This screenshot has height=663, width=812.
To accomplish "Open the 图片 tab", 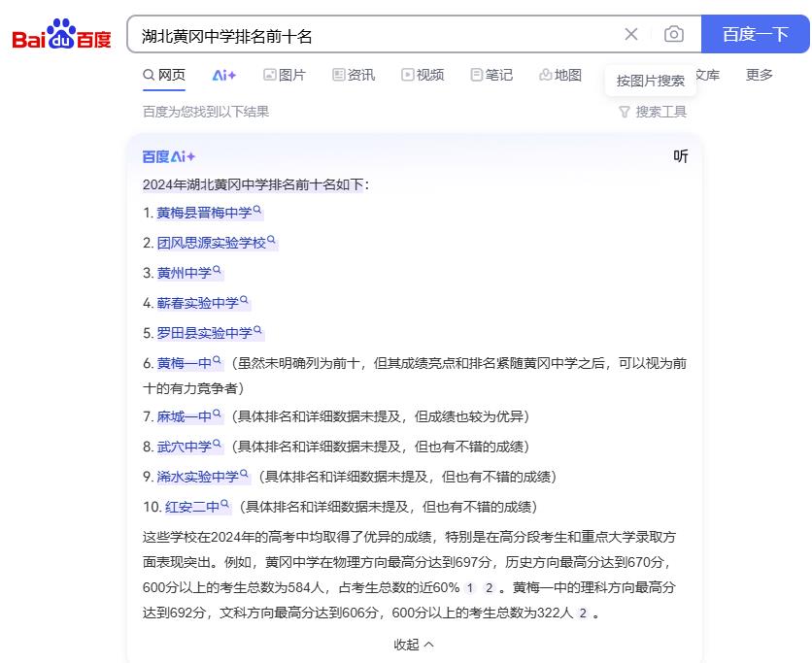I will pos(285,75).
